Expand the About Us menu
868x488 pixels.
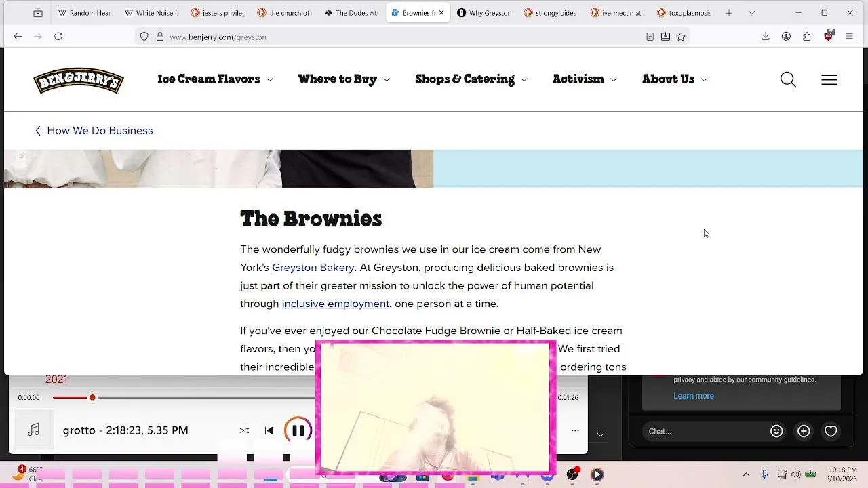click(x=675, y=79)
